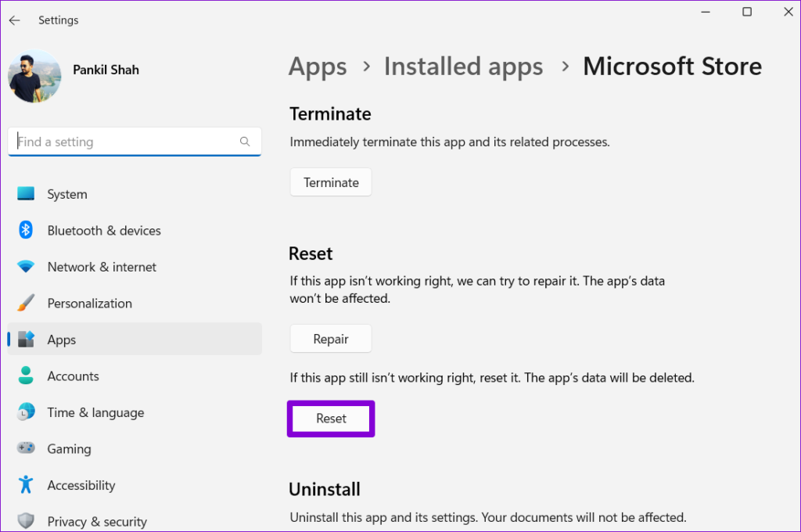The width and height of the screenshot is (801, 532).
Task: Open Installed apps from the breadcrumb
Action: click(x=463, y=66)
